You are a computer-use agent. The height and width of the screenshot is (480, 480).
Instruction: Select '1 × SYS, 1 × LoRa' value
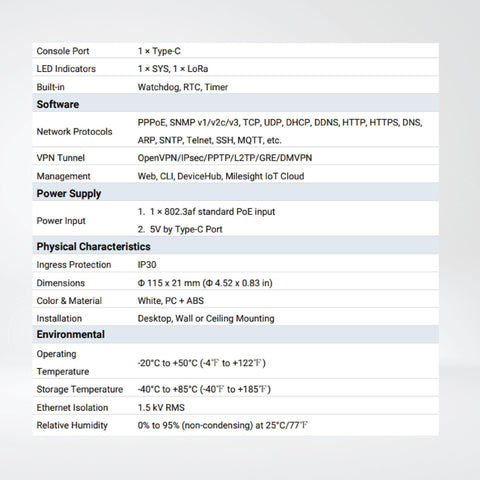coord(173,69)
